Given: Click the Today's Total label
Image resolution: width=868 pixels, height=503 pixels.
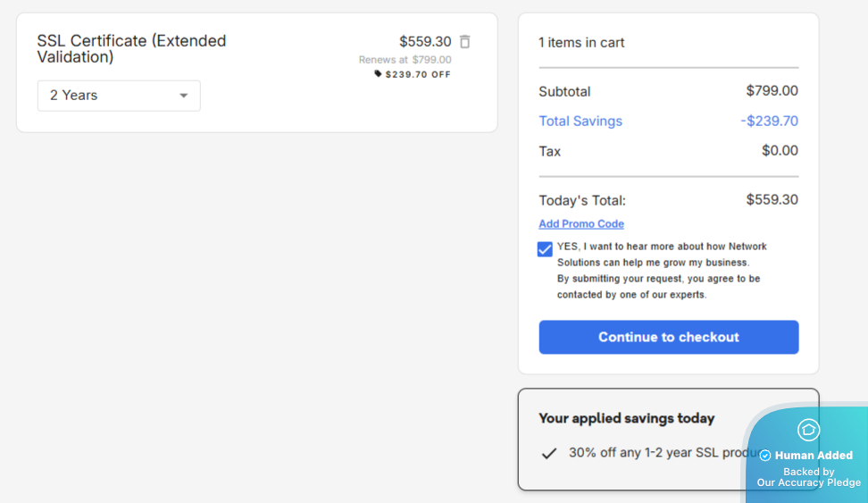Looking at the screenshot, I should click(x=582, y=201).
